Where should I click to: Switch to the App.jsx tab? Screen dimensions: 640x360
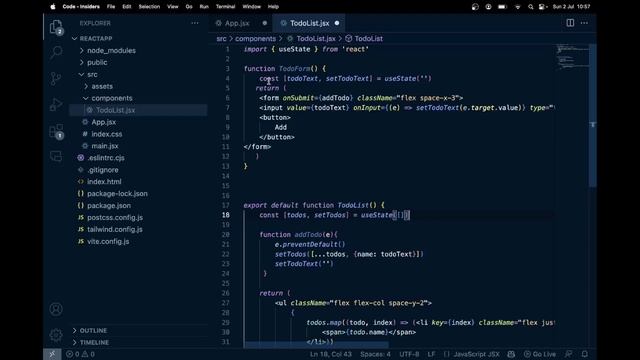[240, 23]
